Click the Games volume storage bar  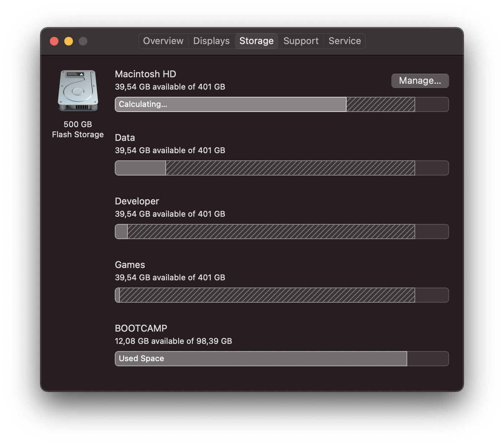pos(282,295)
